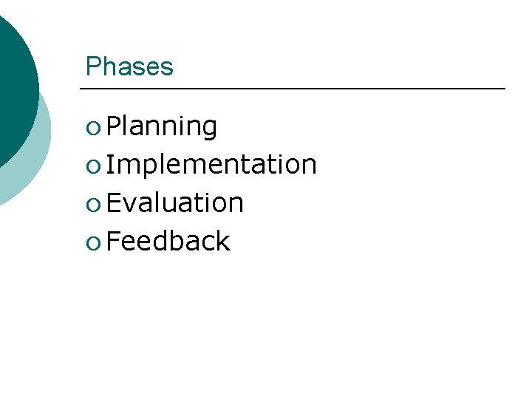Click the left end of title underline
The image size is (532, 399).
[x=82, y=89]
